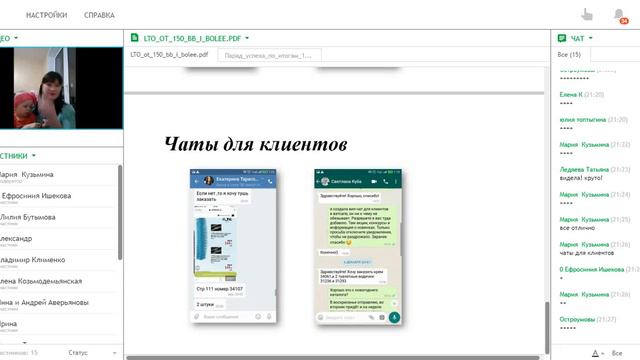This screenshot has width=640, height=360.
Task: Click Леднева Татьяна name in chat
Action: (x=584, y=169)
